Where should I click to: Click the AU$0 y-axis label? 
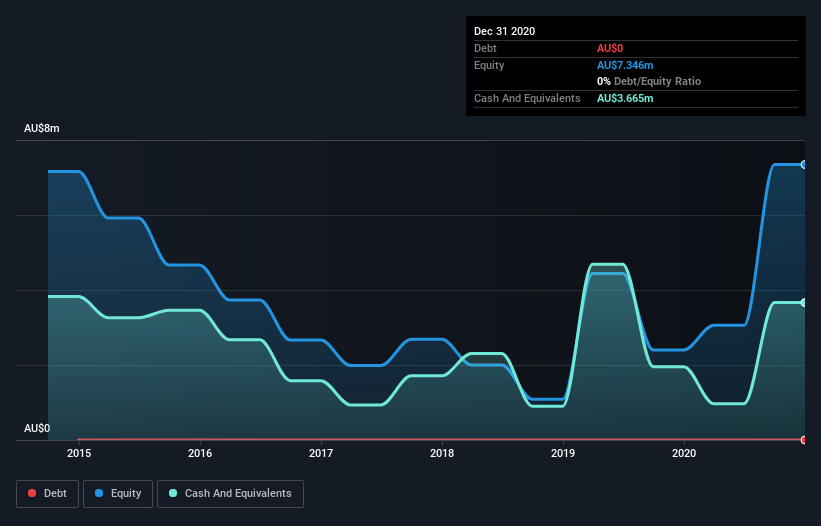point(37,428)
